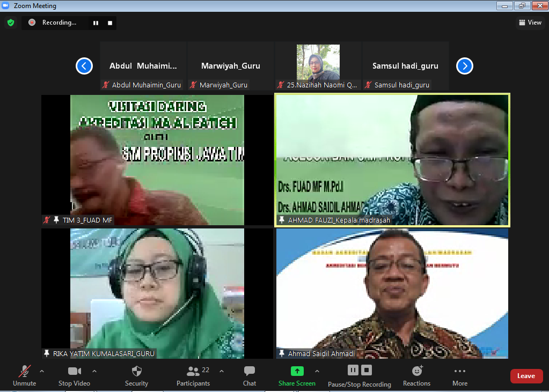Expand share options arrow beside Share Screen
Screen dimensions: 549x392
pyautogui.click(x=317, y=371)
